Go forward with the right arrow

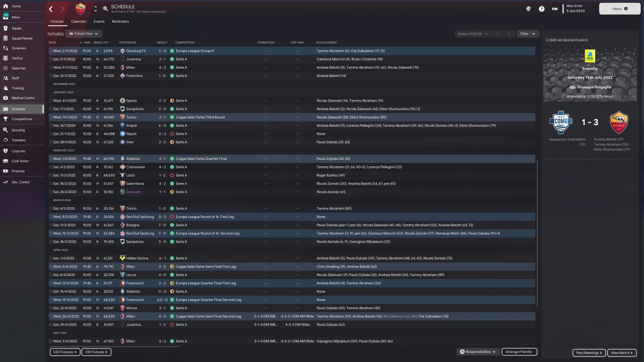62,9
